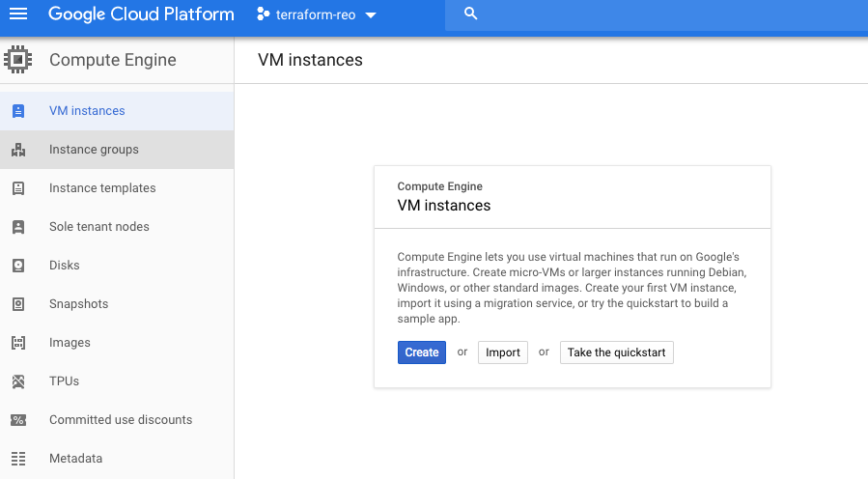This screenshot has width=868, height=479.
Task: Select VM instances in sidebar
Action: tap(117, 111)
